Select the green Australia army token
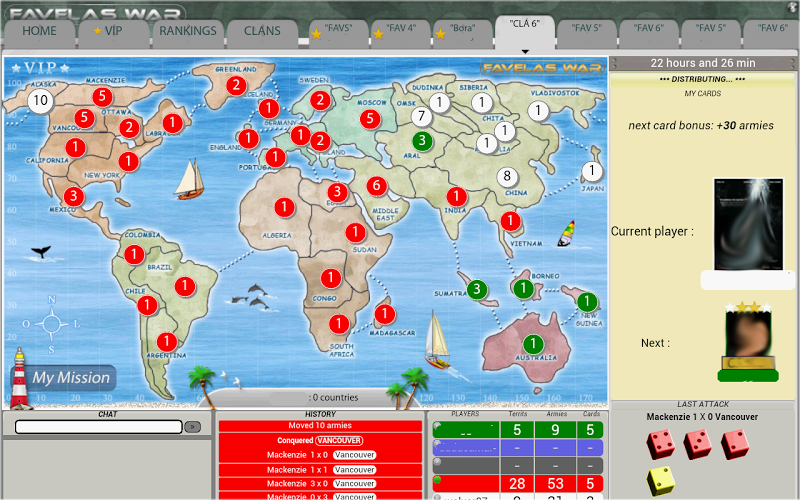 coord(533,344)
